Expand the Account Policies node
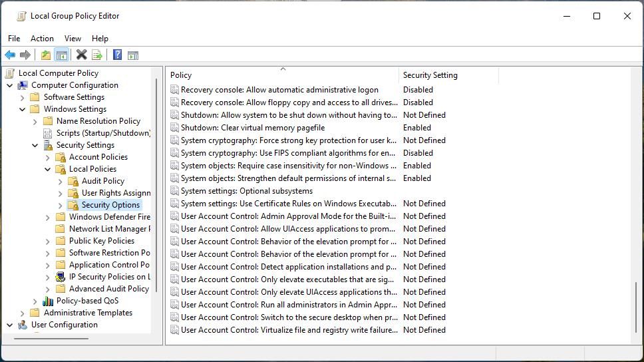 (x=48, y=157)
